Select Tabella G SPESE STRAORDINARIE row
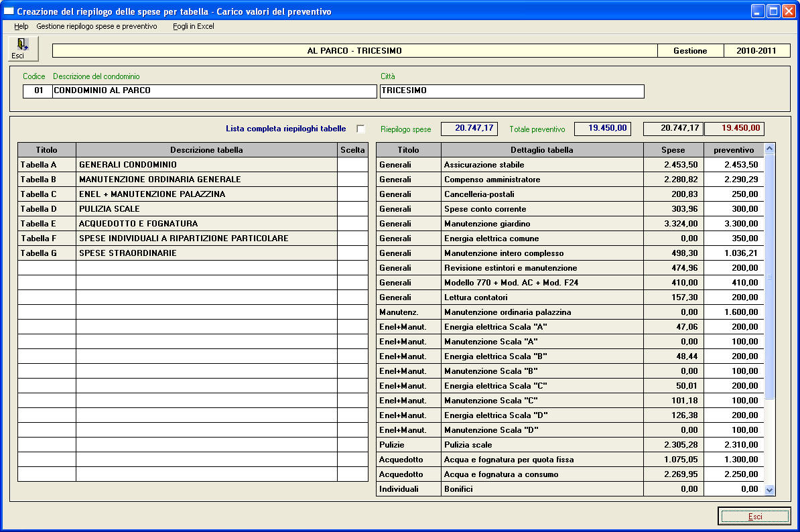Screen dimensions: 800x532 click(193, 253)
